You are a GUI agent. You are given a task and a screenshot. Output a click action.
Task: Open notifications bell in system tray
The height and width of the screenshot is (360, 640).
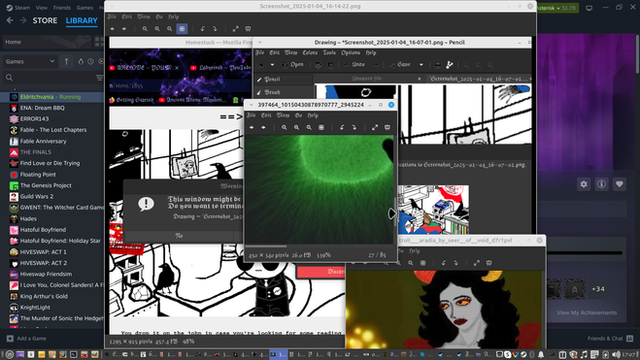[541, 355]
